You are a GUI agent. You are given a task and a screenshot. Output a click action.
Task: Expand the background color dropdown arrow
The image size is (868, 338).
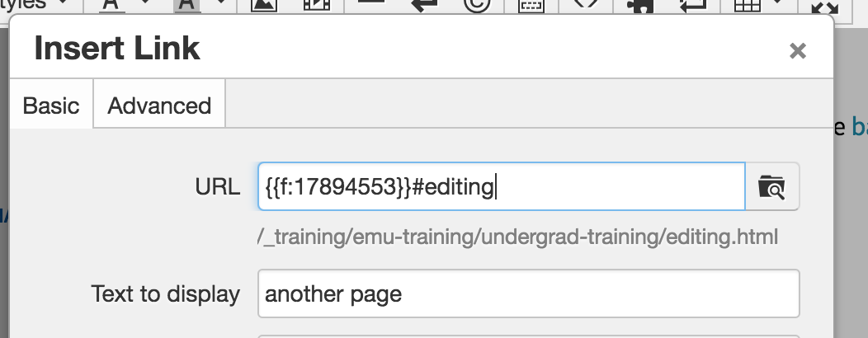pos(219,5)
